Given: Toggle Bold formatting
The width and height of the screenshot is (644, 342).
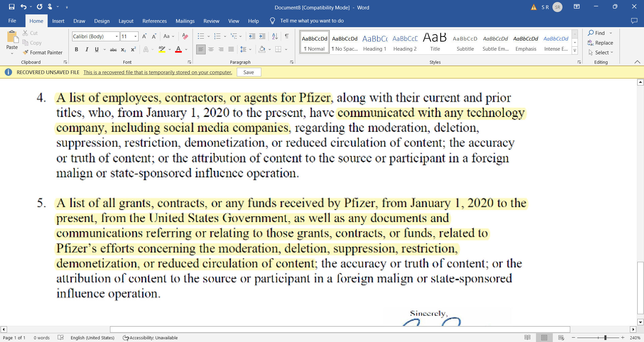Looking at the screenshot, I should click(76, 50).
